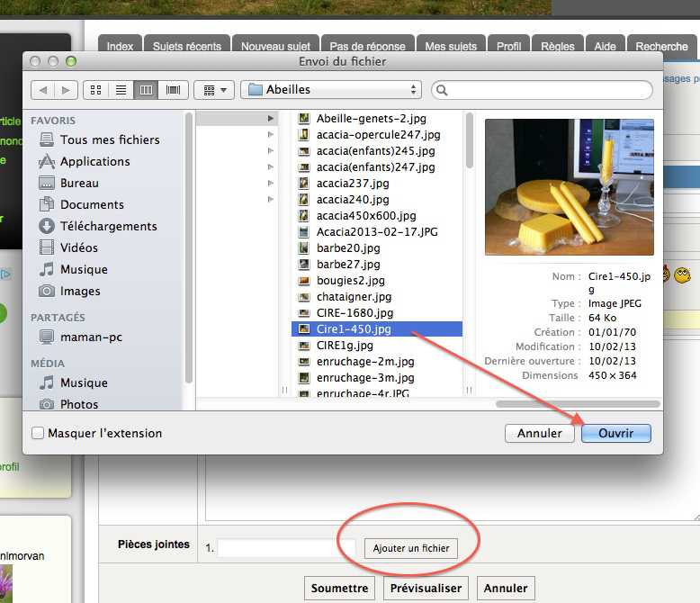Viewport: 700px width, 603px height.
Task: Click the forward navigation arrow
Action: [64, 90]
